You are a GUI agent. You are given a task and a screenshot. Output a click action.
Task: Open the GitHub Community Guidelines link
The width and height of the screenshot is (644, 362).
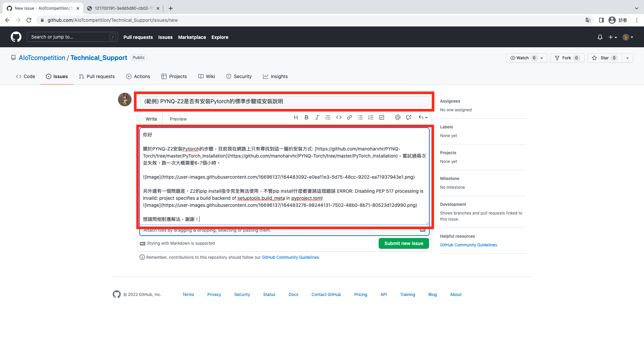(468, 245)
